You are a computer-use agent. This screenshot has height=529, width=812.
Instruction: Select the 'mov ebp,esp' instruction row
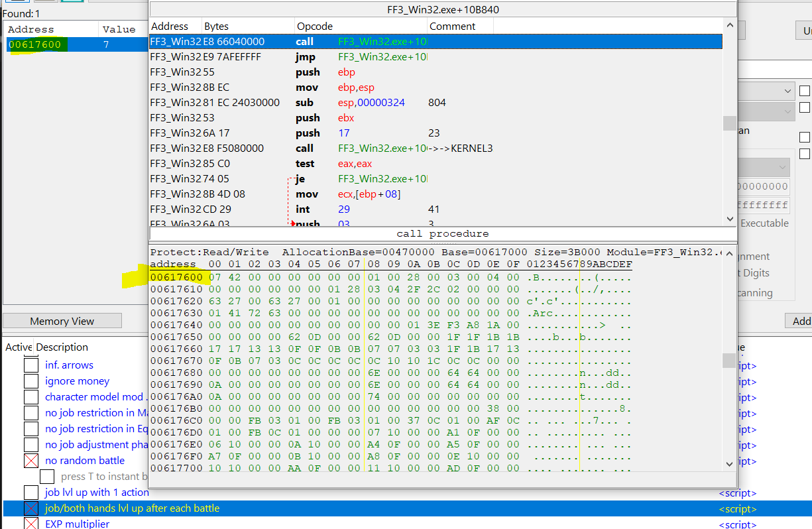[435, 88]
